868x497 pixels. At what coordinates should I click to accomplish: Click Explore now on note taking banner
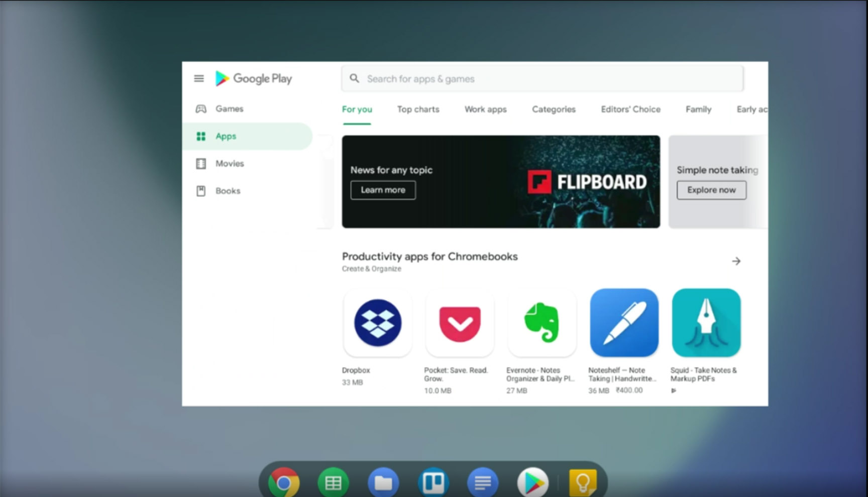click(x=711, y=190)
